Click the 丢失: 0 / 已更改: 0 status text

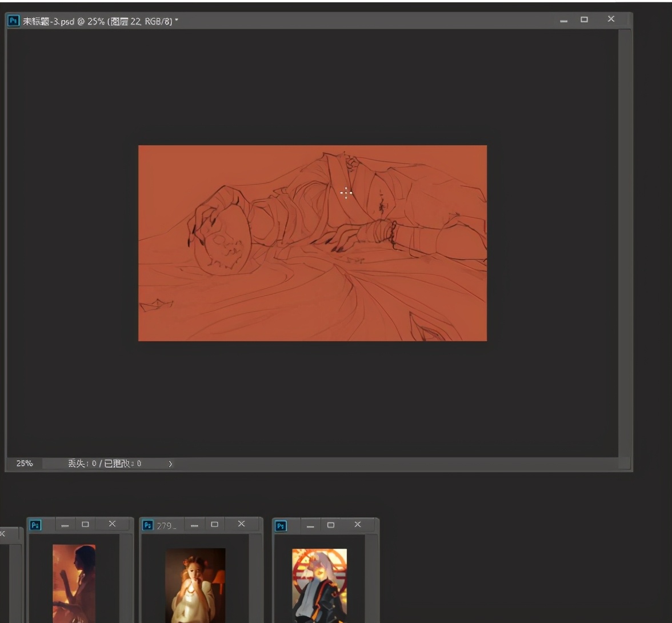coord(105,464)
